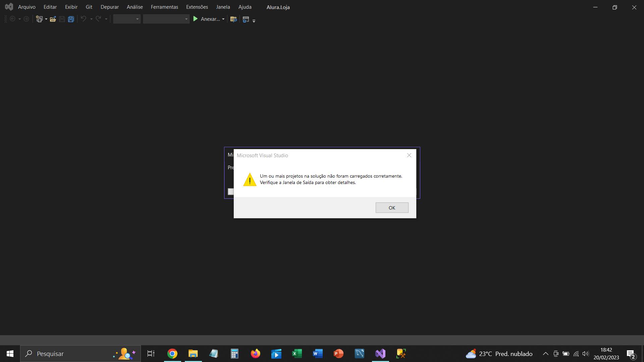644x362 pixels.
Task: Open the Arquivo menu
Action: (27, 7)
